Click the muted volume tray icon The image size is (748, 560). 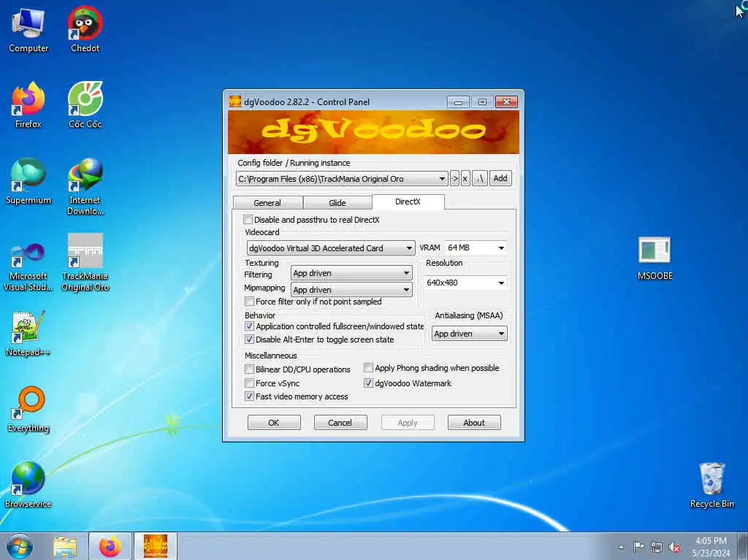pyautogui.click(x=674, y=547)
